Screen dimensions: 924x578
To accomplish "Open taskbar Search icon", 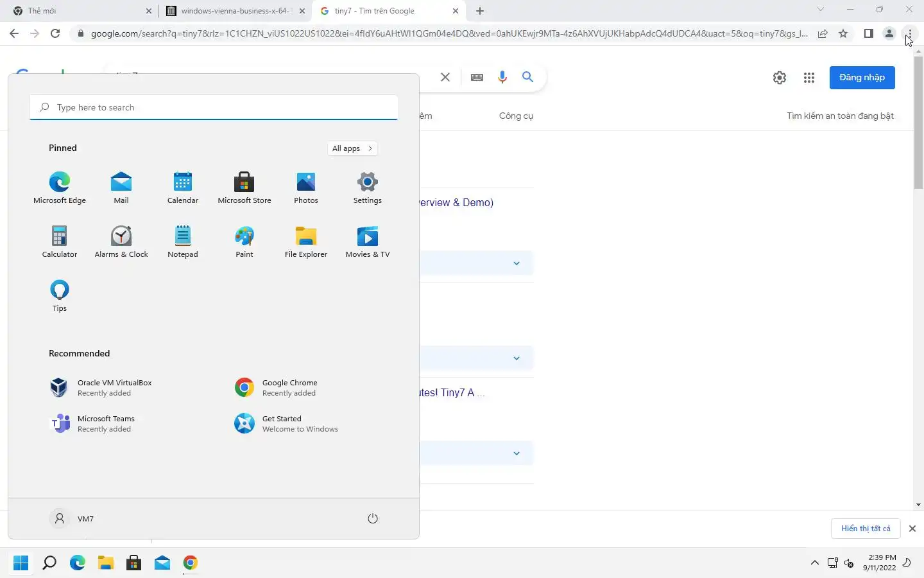I will 49,563.
